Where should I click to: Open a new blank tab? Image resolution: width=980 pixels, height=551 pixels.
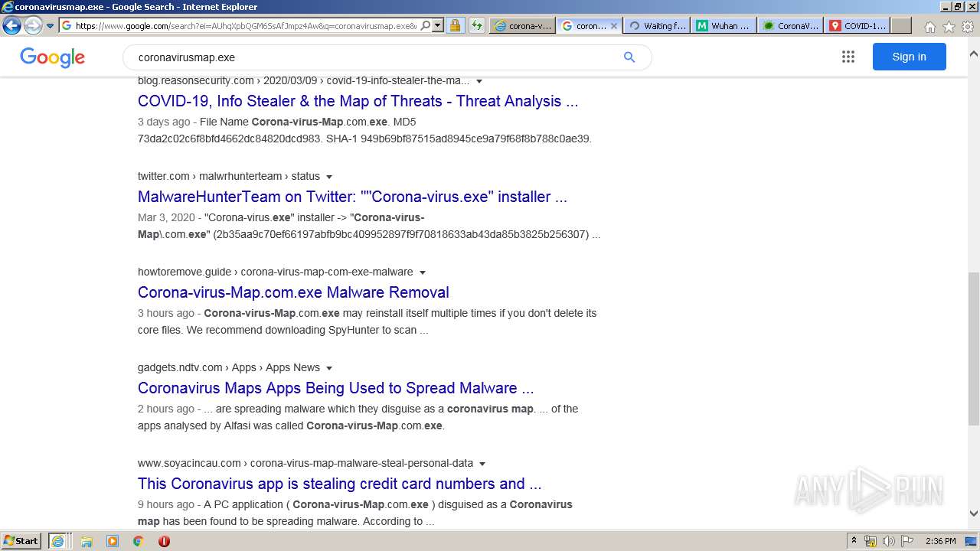901,25
